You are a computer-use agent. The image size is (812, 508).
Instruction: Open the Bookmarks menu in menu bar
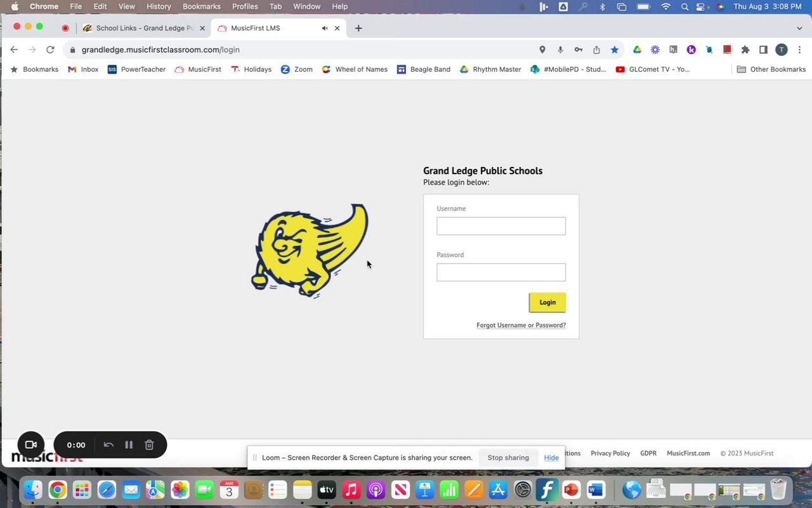pyautogui.click(x=202, y=6)
